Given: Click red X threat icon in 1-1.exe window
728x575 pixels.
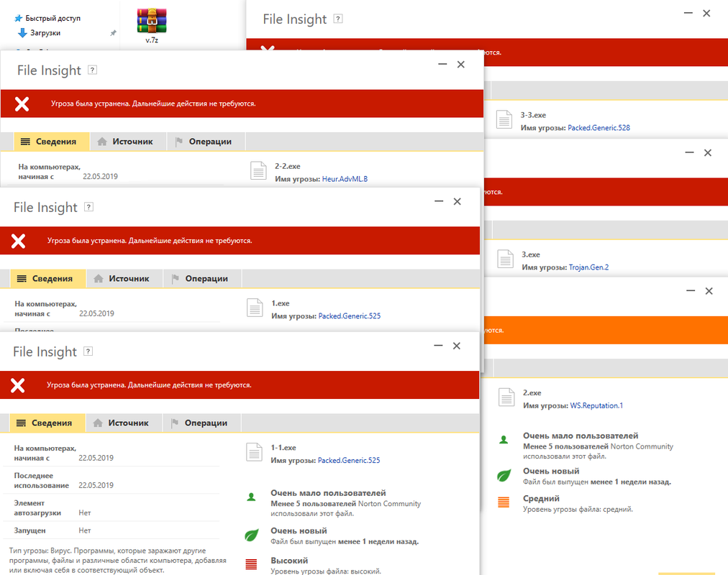Looking at the screenshot, I should click(18, 385).
